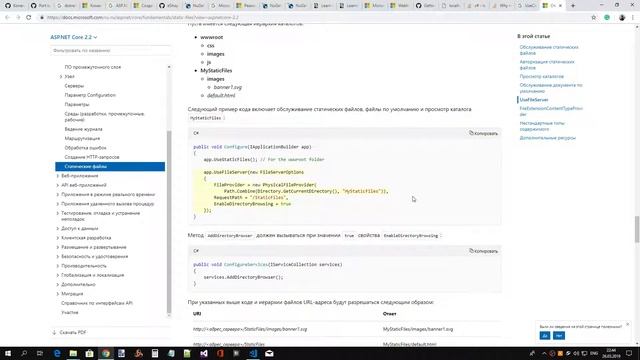The width and height of the screenshot is (640, 360).
Task: Open Task View on taskbar
Action: [x=40, y=353]
